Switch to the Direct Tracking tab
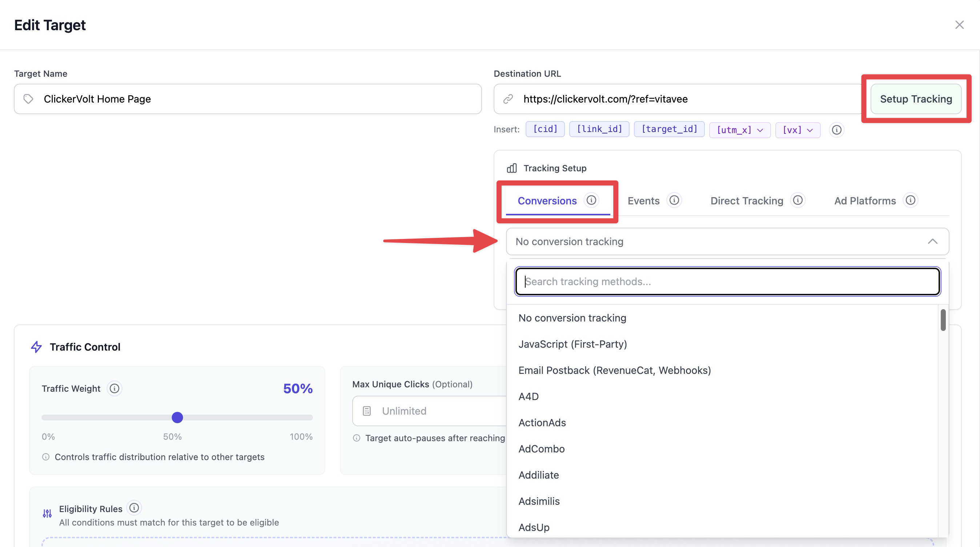The height and width of the screenshot is (547, 980). click(747, 201)
